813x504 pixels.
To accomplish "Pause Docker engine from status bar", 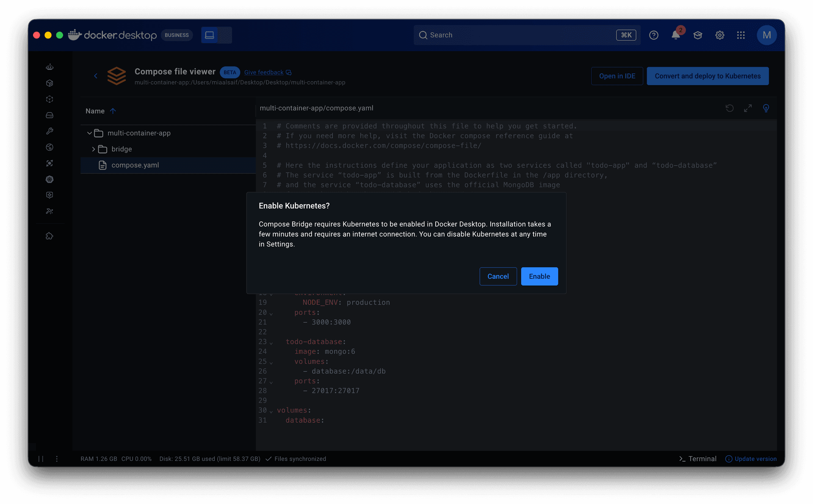I will pos(41,459).
